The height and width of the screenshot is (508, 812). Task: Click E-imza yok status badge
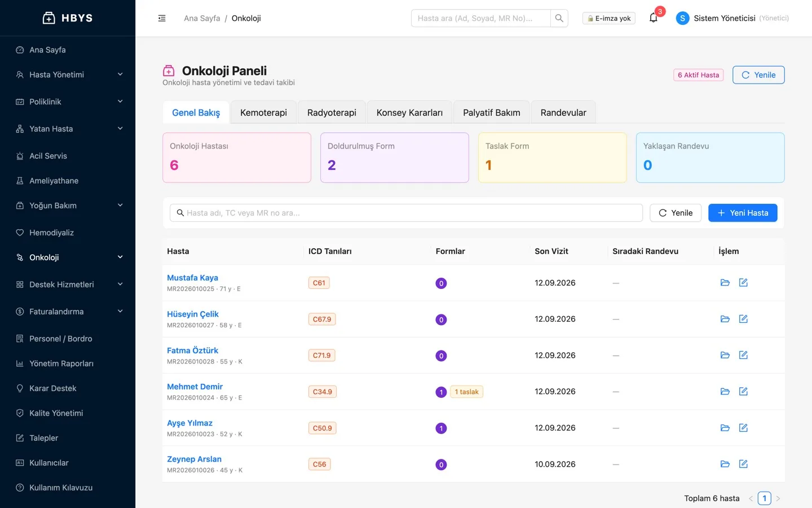click(x=609, y=18)
